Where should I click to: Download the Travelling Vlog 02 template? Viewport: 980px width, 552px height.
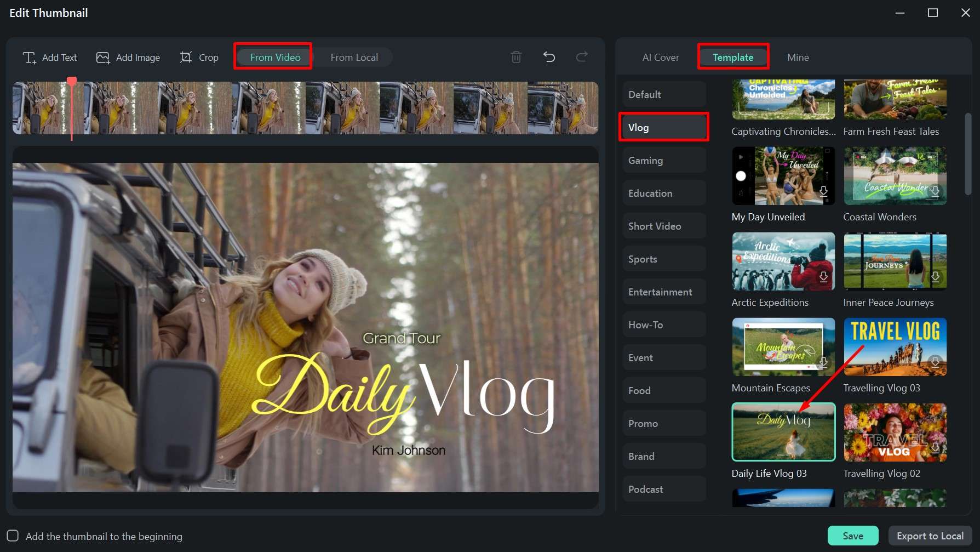935,448
